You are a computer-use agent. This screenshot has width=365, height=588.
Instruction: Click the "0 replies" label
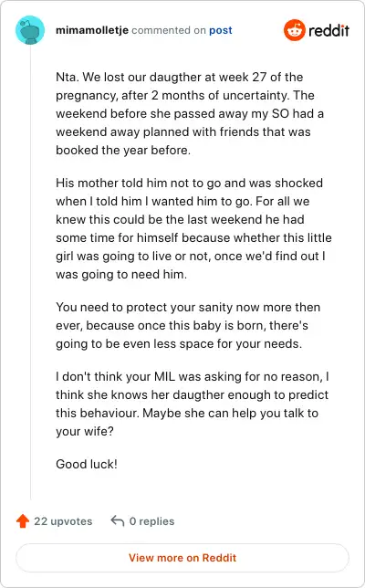tap(151, 521)
